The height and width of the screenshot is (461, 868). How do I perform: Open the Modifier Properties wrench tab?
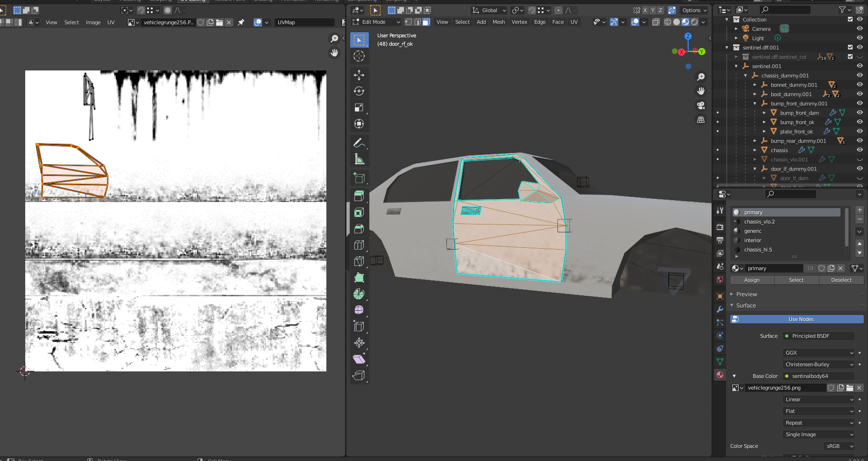pos(720,309)
